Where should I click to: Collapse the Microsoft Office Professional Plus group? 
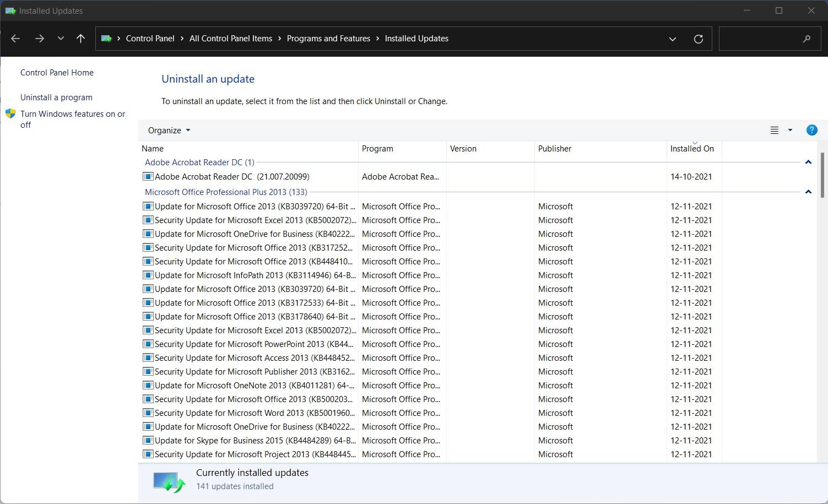[x=808, y=192]
